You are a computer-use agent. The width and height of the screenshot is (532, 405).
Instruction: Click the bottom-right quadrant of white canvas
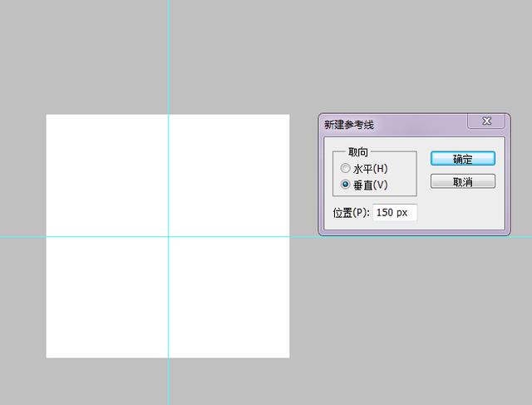[229, 297]
